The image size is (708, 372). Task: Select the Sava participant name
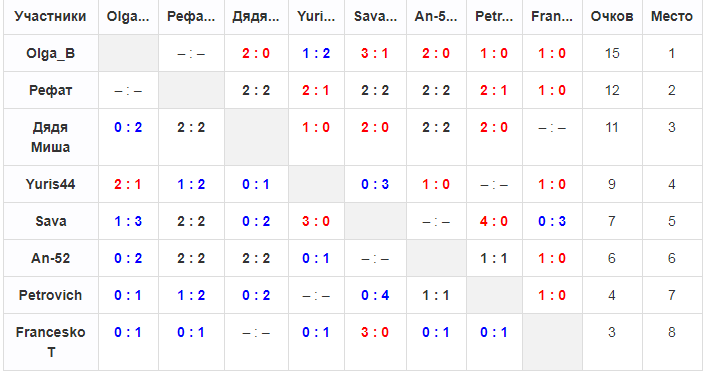click(x=50, y=221)
